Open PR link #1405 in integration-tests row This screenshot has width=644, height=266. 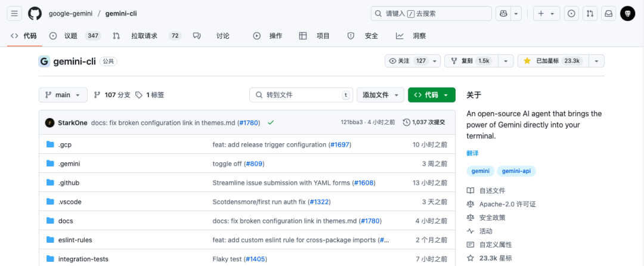coord(255,259)
